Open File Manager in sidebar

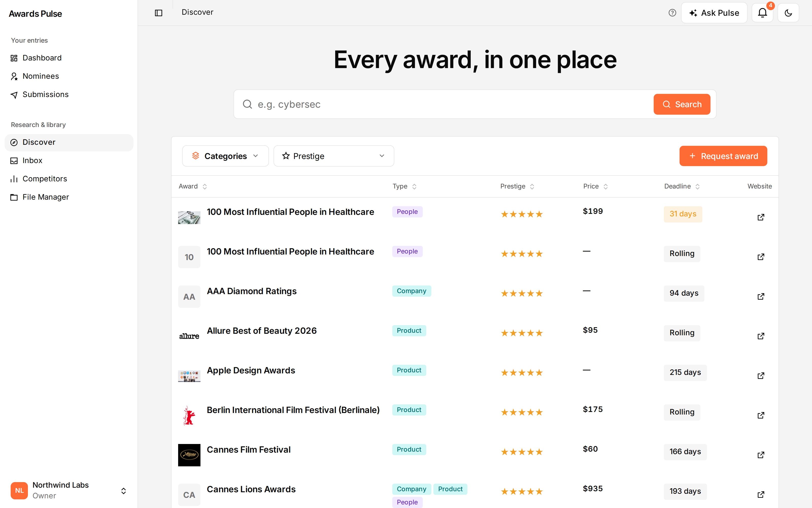pyautogui.click(x=69, y=197)
